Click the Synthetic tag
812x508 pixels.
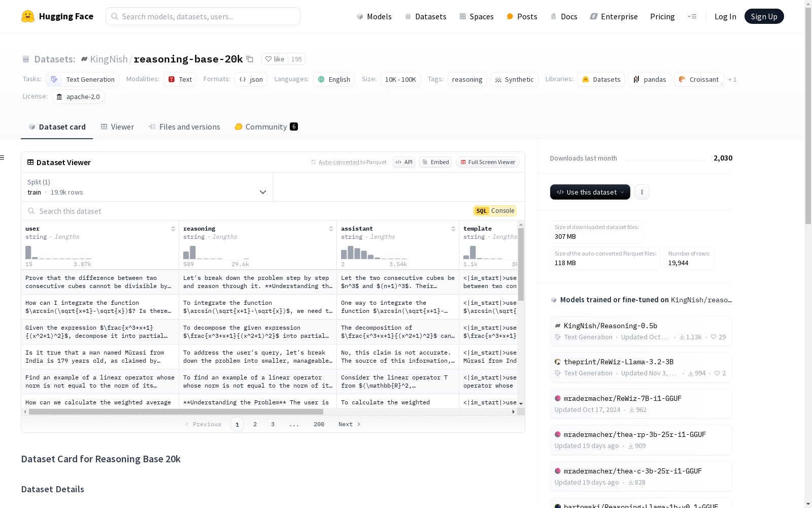point(514,79)
